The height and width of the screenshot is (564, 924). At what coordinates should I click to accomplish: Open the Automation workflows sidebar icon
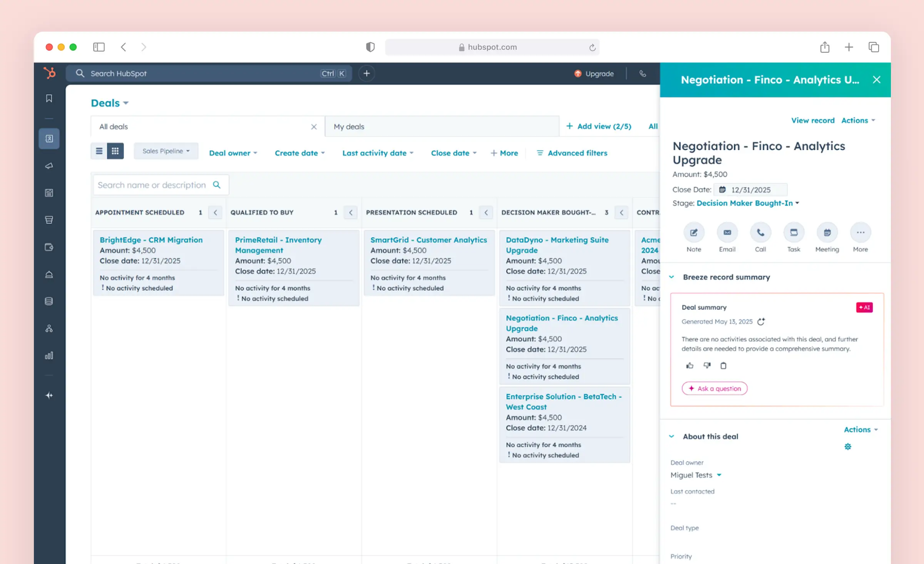click(x=49, y=328)
